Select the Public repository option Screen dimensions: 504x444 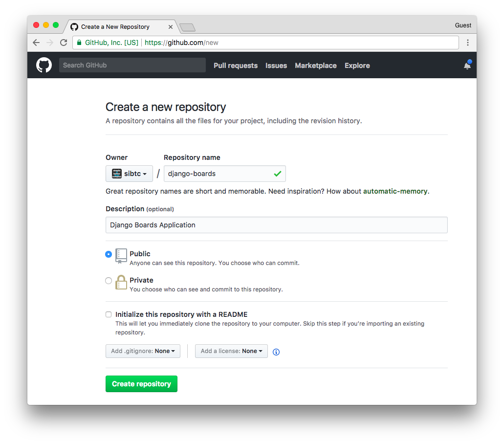(x=109, y=254)
